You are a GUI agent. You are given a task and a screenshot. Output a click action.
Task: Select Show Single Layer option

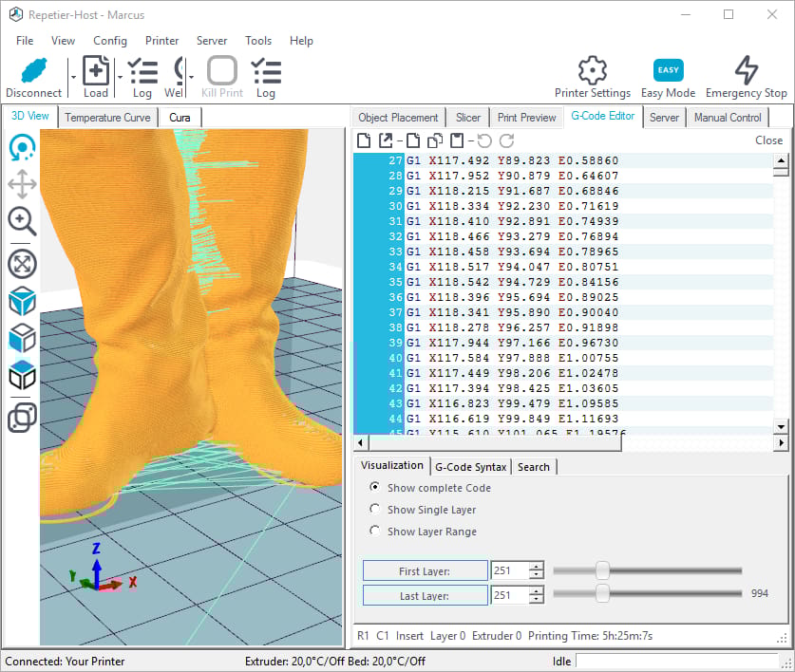click(375, 510)
